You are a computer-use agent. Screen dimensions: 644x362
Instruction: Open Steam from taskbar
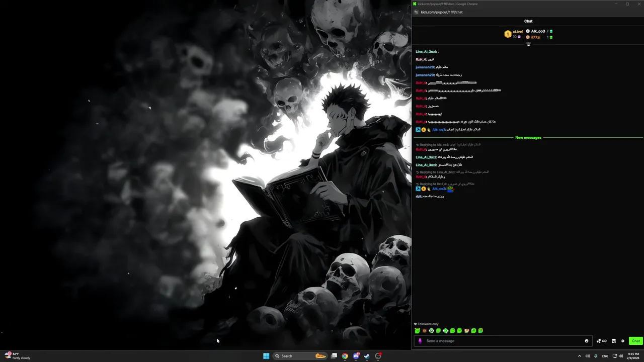click(367, 356)
